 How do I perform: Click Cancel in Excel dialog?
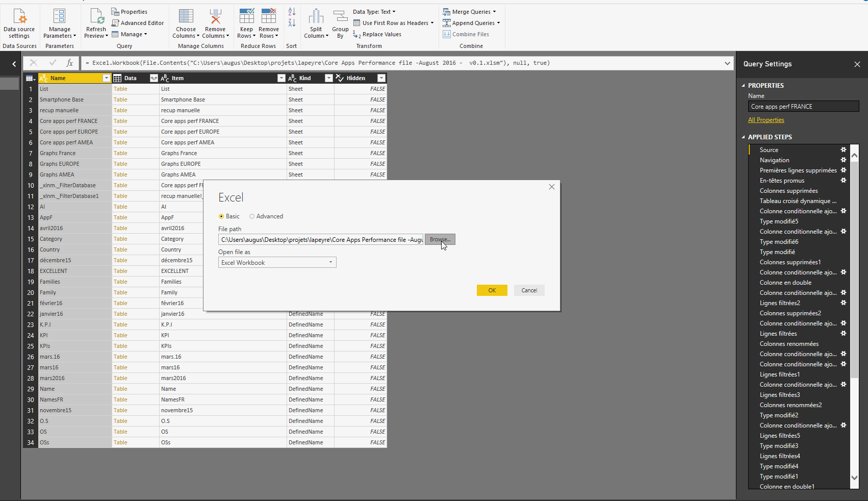pyautogui.click(x=529, y=290)
